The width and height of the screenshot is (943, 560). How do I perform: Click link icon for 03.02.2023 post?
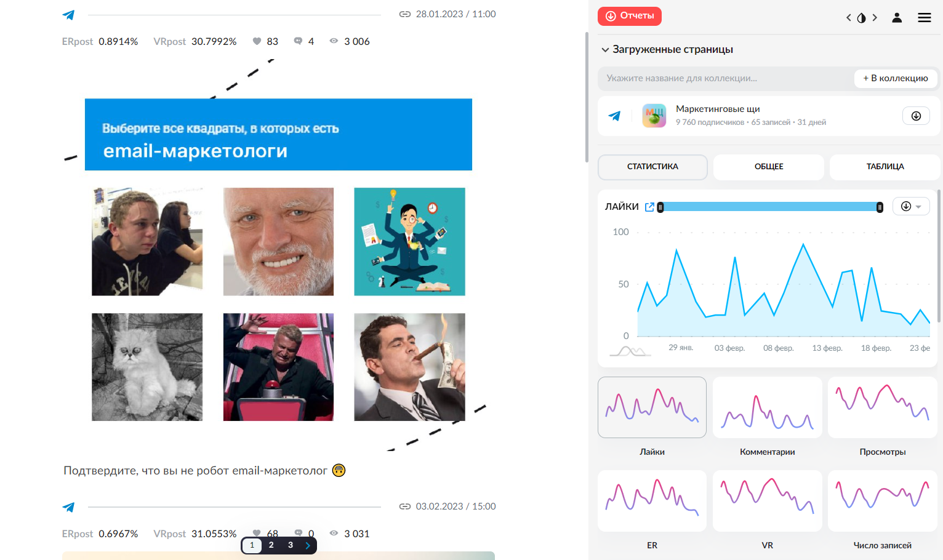tap(405, 506)
